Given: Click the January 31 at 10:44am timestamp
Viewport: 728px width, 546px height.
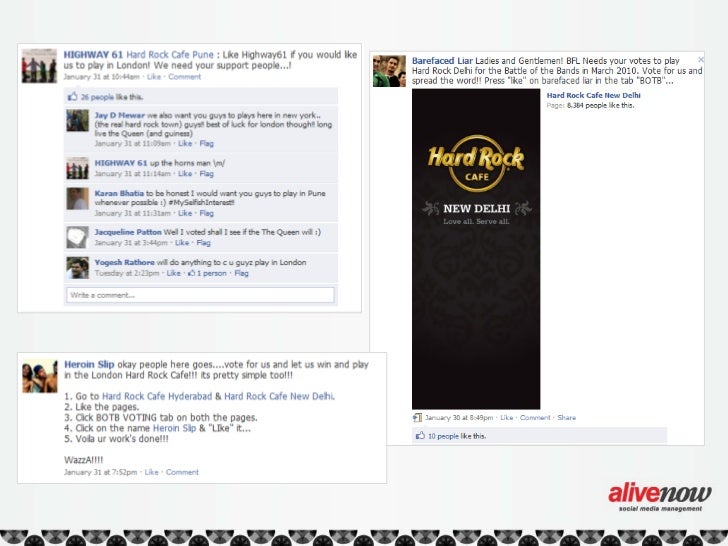Looking at the screenshot, I should [x=101, y=77].
